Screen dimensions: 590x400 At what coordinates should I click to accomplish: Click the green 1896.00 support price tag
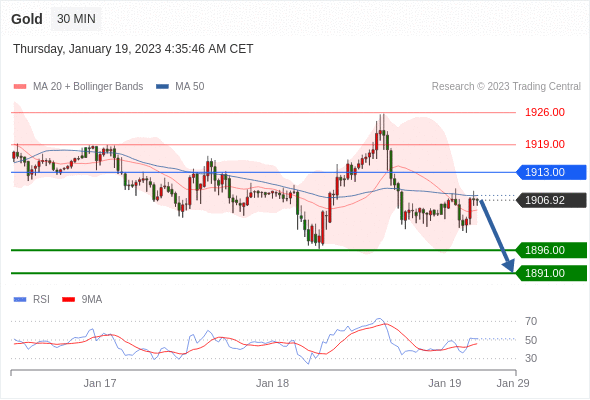[x=551, y=250]
